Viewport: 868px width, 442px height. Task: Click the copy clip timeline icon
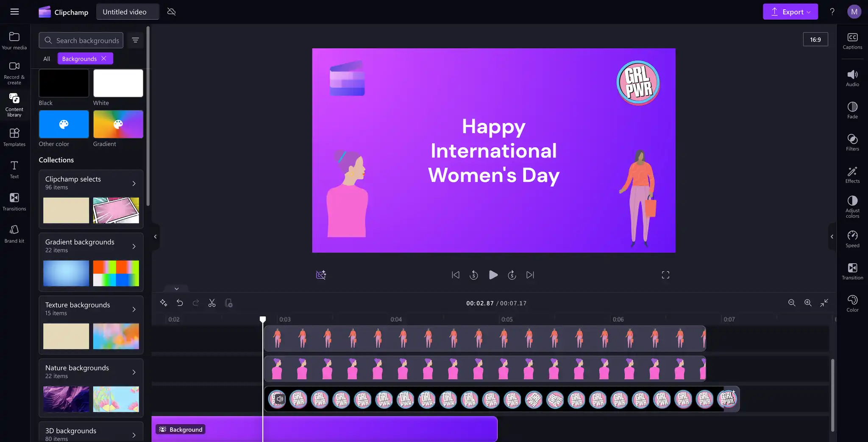228,303
